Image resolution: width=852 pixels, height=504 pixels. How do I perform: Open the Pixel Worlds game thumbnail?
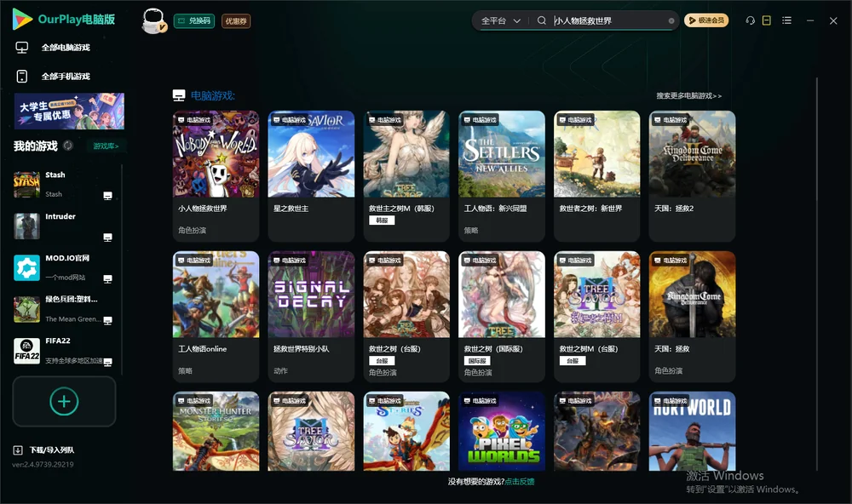pos(502,432)
